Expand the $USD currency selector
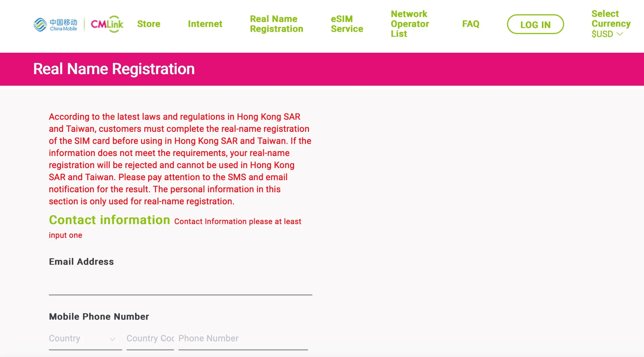 pyautogui.click(x=607, y=34)
